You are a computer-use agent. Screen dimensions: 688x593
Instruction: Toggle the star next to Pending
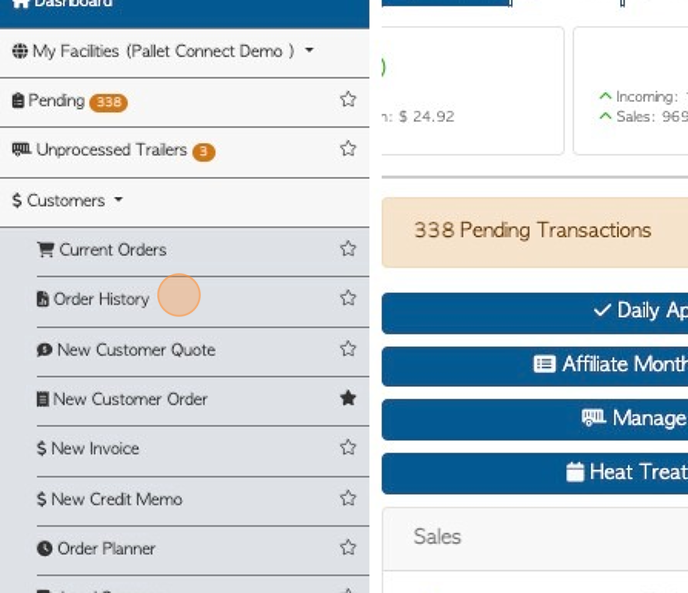pos(348,100)
